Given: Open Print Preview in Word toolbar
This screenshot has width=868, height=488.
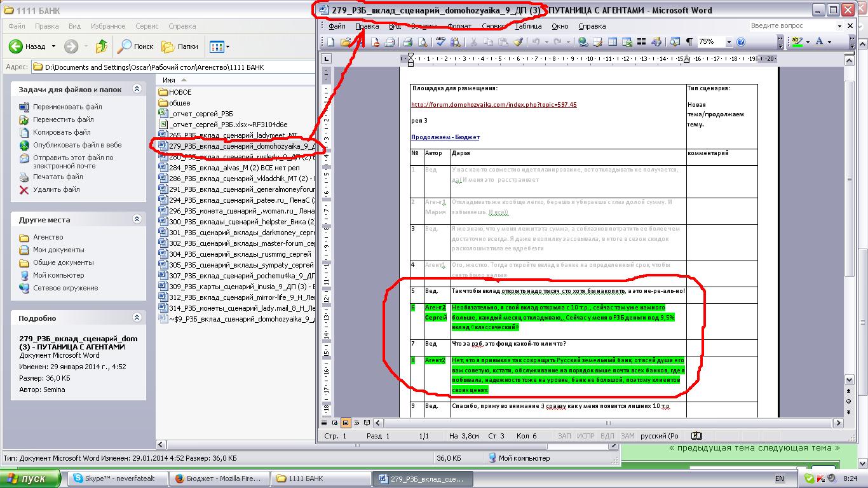Looking at the screenshot, I should tap(423, 42).
